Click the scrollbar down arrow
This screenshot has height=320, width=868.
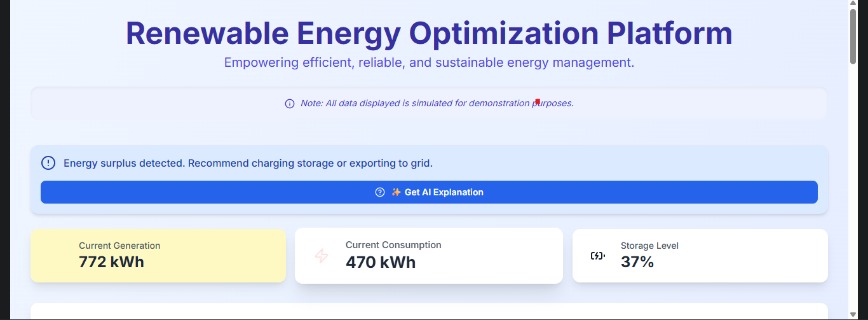click(x=853, y=314)
